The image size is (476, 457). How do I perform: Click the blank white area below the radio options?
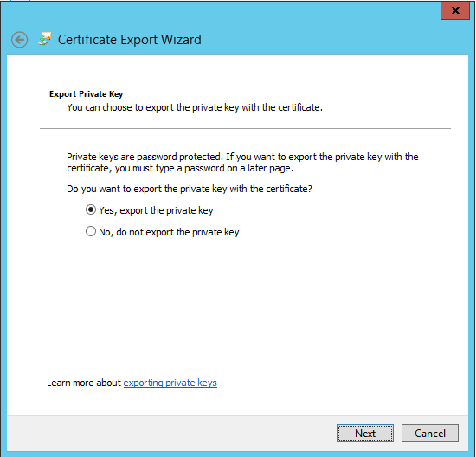click(237, 304)
